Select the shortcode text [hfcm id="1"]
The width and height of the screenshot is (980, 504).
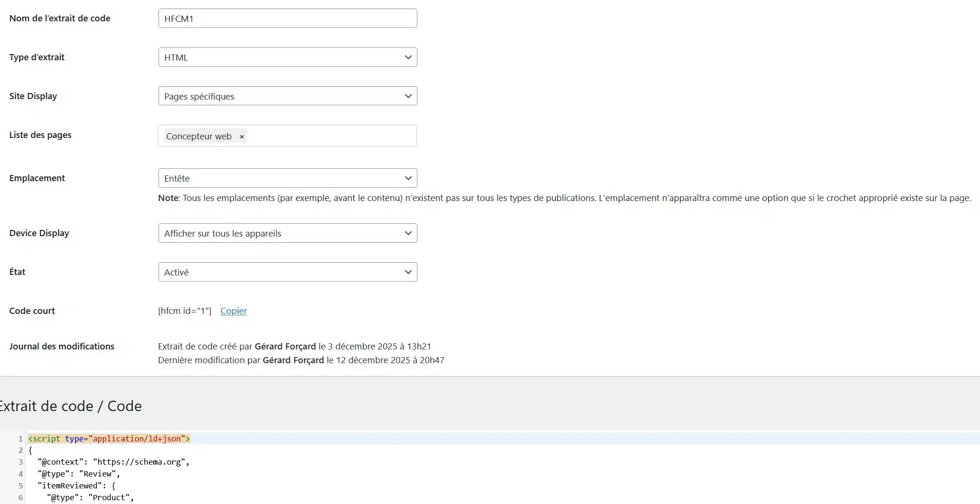click(185, 311)
